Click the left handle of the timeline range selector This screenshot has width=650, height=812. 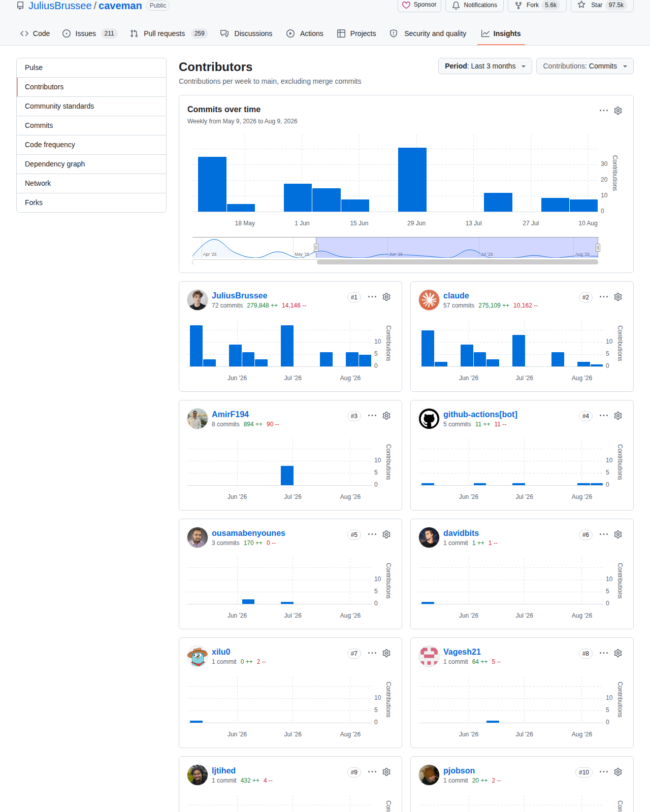click(x=316, y=248)
